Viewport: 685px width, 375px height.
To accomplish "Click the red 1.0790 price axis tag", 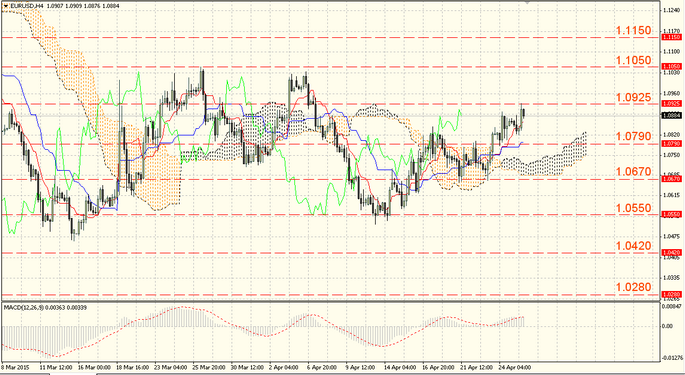I will coord(671,143).
